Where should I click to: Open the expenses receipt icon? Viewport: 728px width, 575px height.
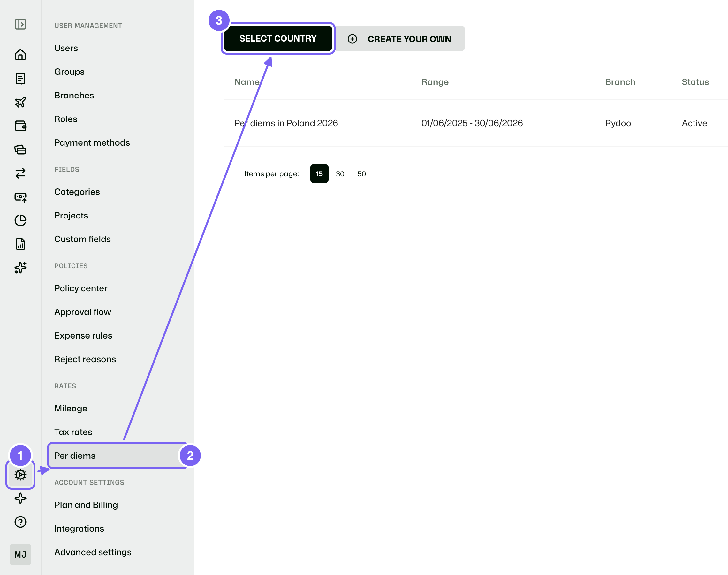20,79
